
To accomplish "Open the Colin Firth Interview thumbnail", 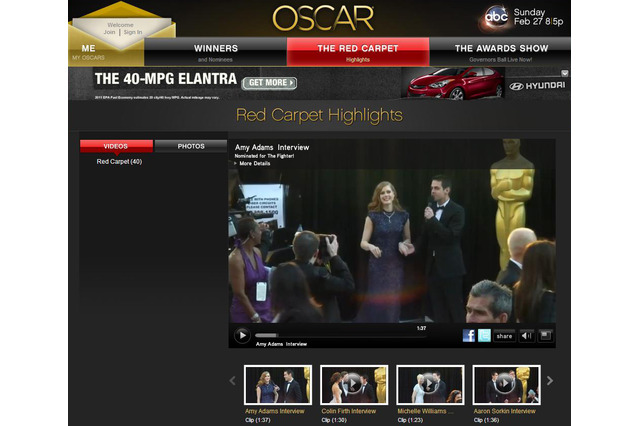I will (x=349, y=384).
